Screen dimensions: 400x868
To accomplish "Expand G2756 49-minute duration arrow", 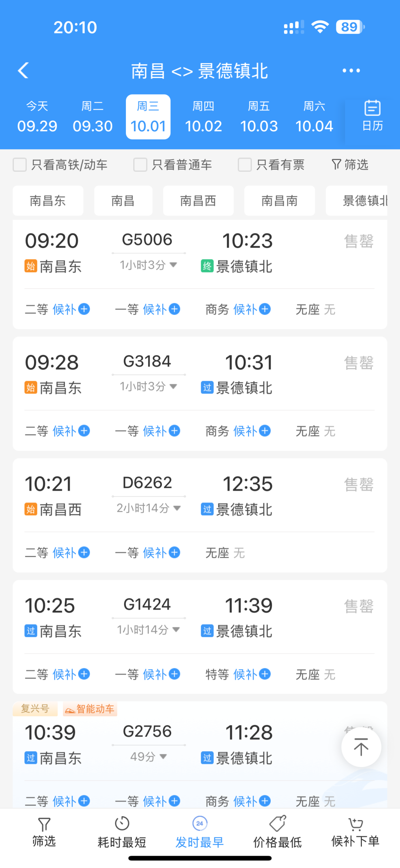I will coord(163,756).
